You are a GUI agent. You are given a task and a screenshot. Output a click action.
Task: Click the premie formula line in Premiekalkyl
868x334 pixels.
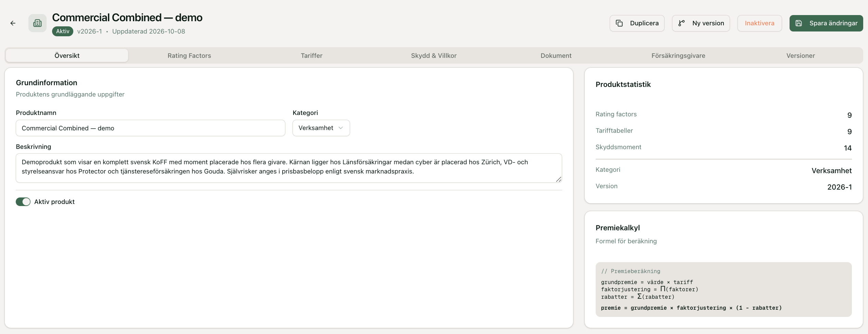click(x=691, y=308)
